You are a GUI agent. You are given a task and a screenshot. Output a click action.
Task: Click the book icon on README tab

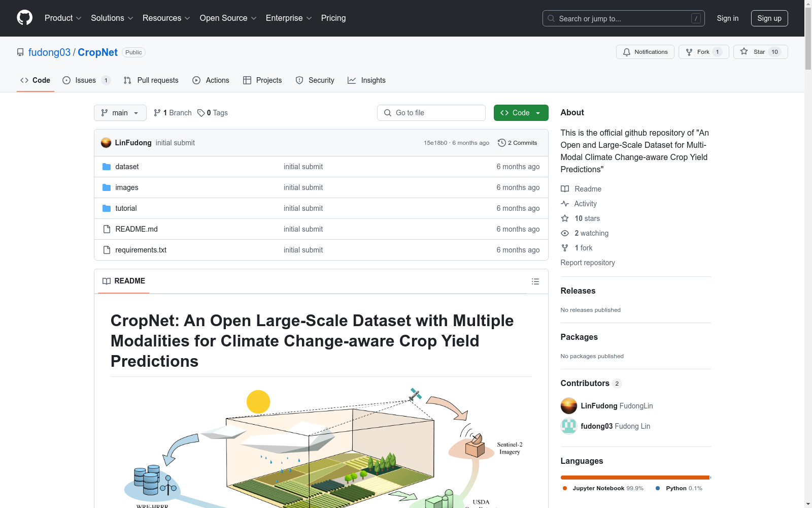107,281
